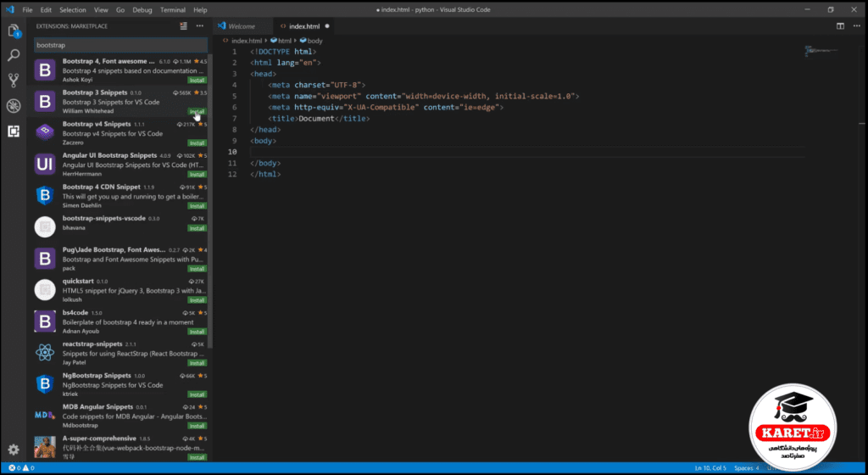
Task: Click the NgBootstrap Snippets extension icon
Action: click(45, 384)
